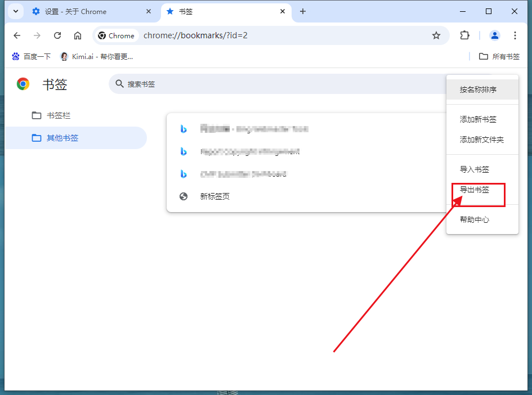Click the search magnifier icon
The width and height of the screenshot is (532, 395).
pos(119,84)
